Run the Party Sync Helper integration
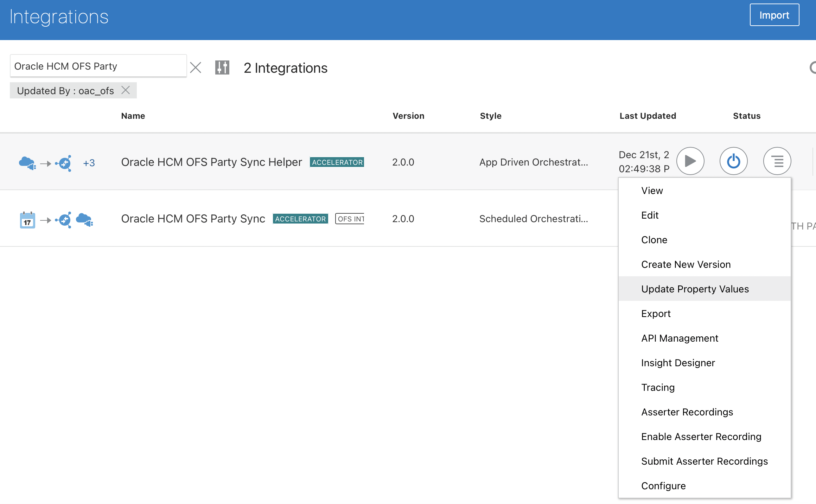816x504 pixels. (690, 161)
